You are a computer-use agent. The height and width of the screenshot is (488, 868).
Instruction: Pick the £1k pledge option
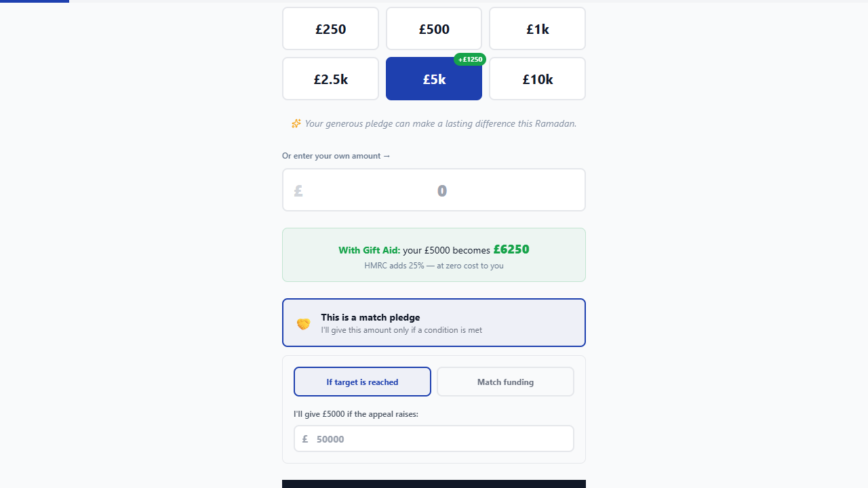537,28
